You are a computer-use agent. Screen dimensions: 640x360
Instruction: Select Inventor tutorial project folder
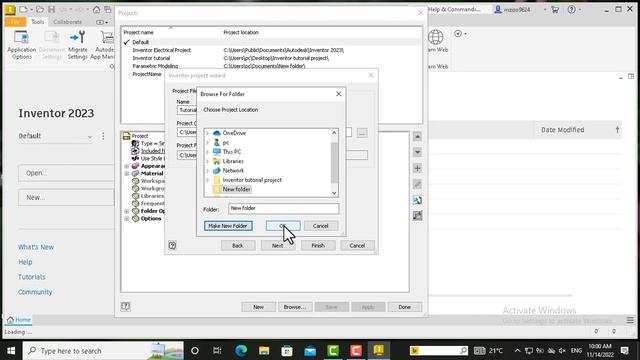[x=252, y=180]
